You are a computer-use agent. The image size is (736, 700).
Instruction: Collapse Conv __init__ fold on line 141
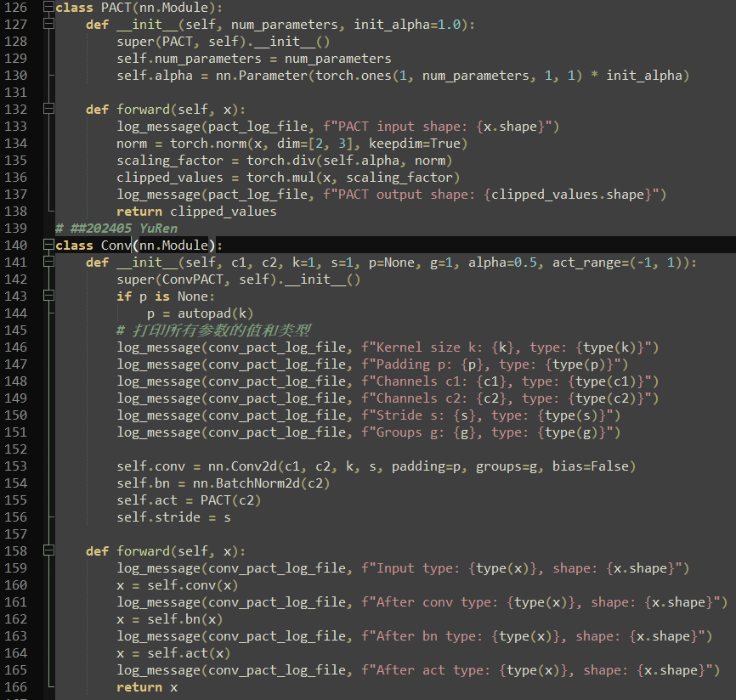[48, 262]
